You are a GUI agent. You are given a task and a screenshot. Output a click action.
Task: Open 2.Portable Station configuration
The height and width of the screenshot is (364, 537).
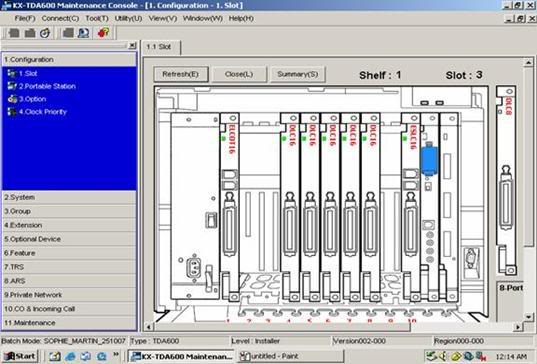click(41, 86)
